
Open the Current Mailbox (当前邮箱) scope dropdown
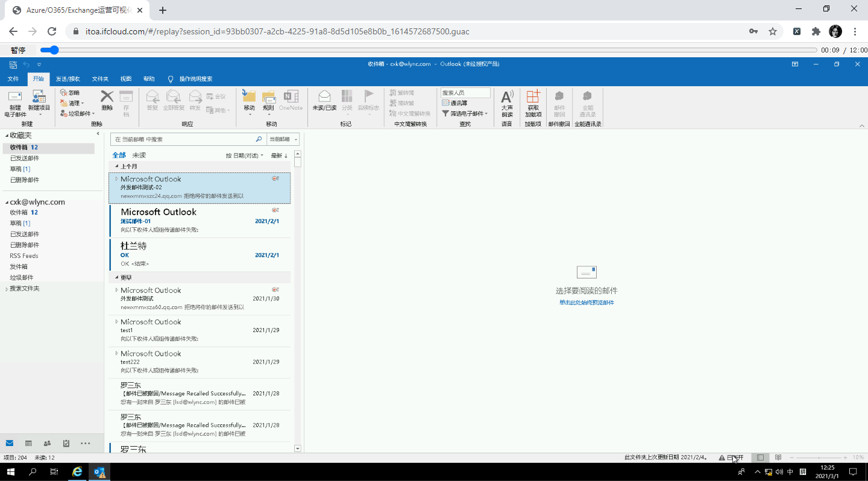coord(283,139)
